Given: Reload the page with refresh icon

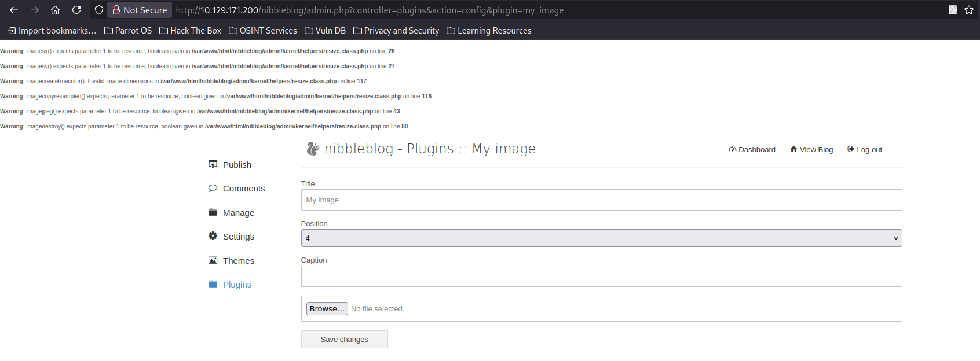Looking at the screenshot, I should (76, 10).
